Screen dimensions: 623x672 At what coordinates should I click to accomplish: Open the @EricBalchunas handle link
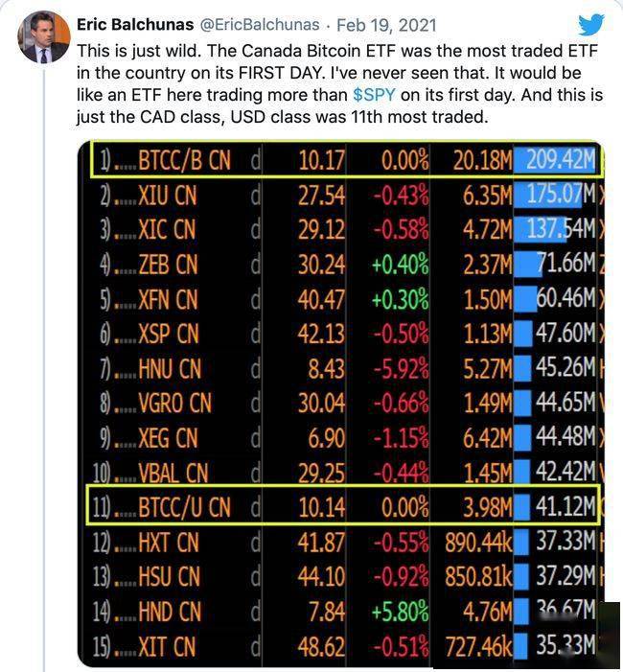260,24
